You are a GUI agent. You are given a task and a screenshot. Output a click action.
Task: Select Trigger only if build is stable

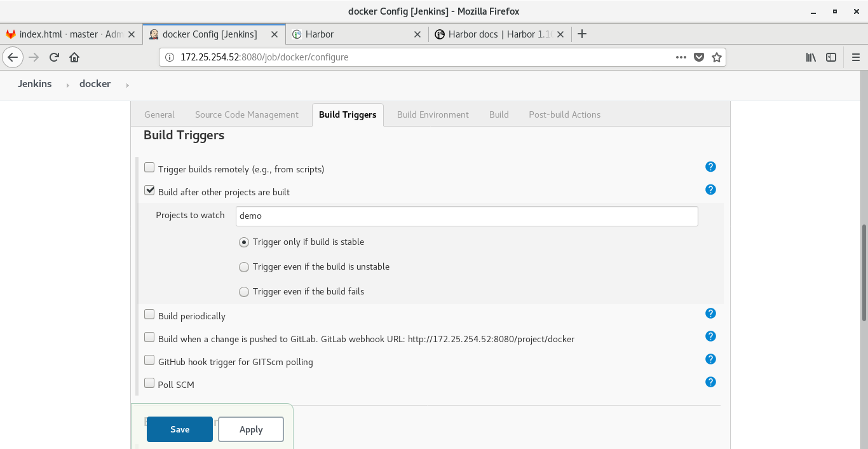[x=244, y=242]
